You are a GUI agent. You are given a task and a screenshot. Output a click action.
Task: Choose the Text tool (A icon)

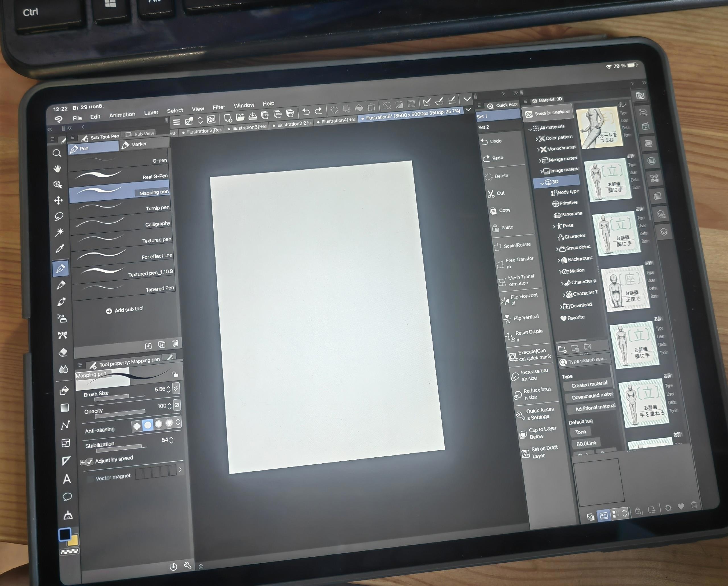pyautogui.click(x=67, y=479)
